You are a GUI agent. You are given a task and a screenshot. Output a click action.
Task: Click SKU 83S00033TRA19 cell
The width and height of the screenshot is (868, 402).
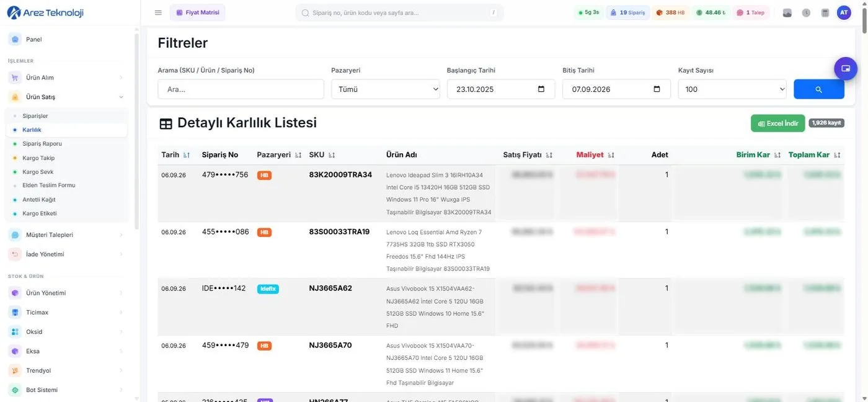pos(339,232)
